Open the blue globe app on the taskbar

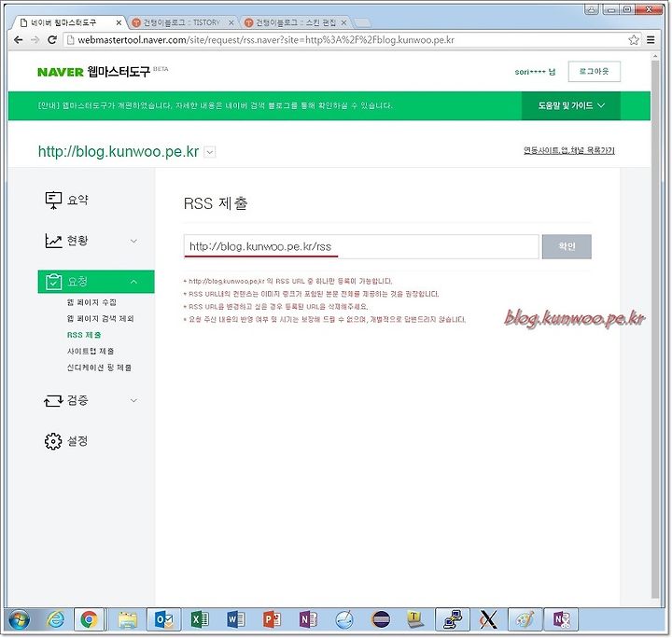pos(344,619)
